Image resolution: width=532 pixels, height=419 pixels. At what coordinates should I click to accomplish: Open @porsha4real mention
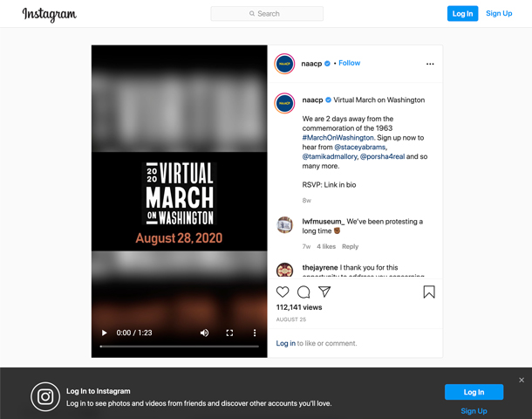coord(382,156)
